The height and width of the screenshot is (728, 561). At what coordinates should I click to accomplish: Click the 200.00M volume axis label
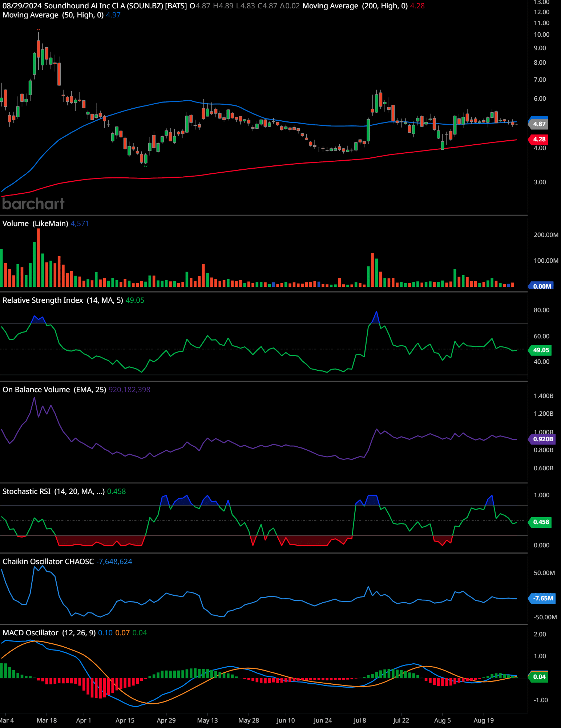click(546, 235)
